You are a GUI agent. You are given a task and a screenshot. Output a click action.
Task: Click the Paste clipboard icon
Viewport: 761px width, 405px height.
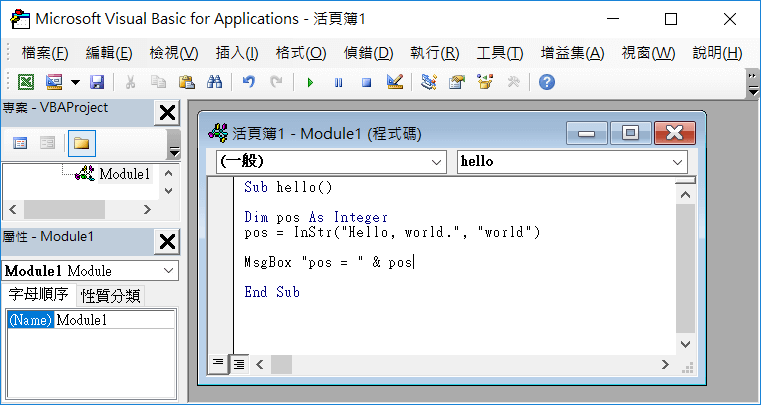[x=186, y=82]
